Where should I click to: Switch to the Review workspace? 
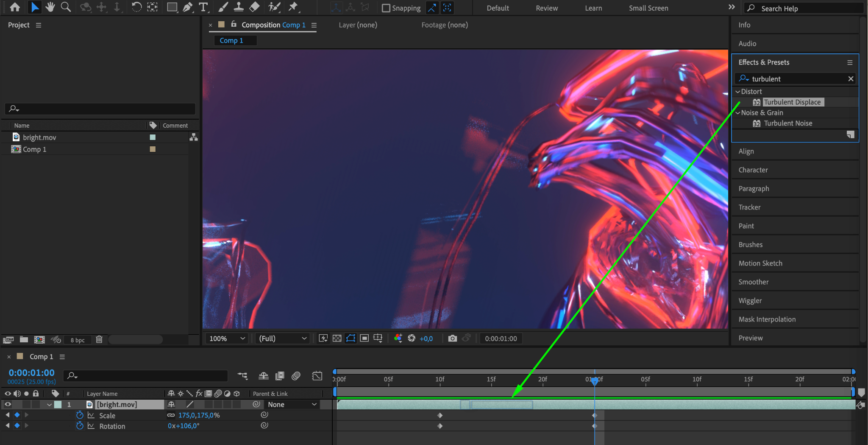click(547, 8)
